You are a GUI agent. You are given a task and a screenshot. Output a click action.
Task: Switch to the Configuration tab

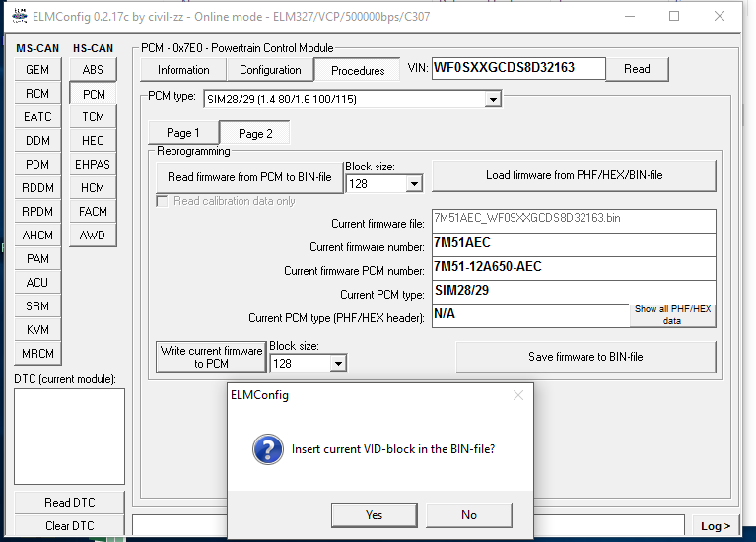coord(270,70)
